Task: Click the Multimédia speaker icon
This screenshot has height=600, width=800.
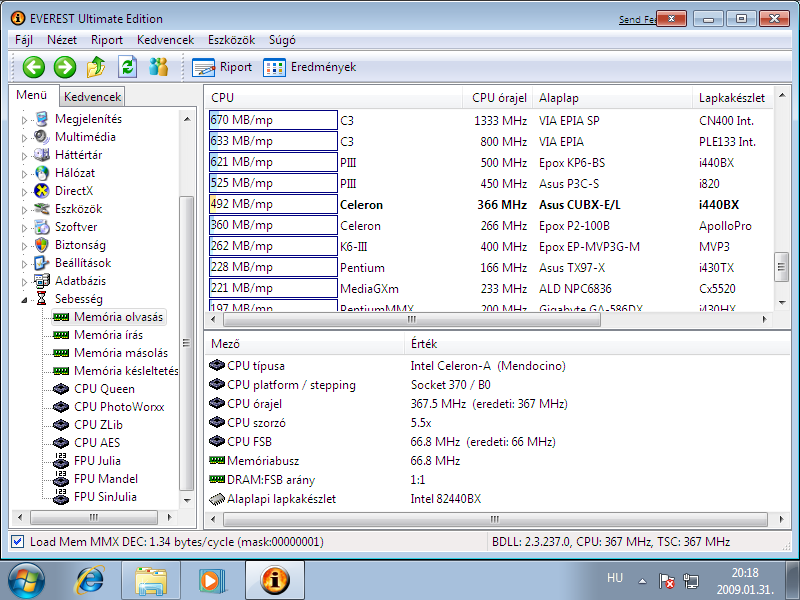Action: 42,137
